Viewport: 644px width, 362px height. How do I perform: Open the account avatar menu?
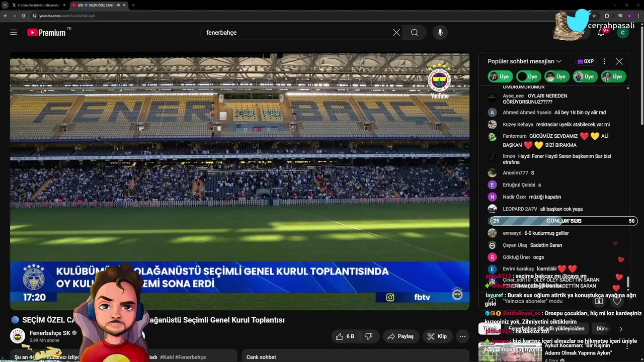pos(623,33)
